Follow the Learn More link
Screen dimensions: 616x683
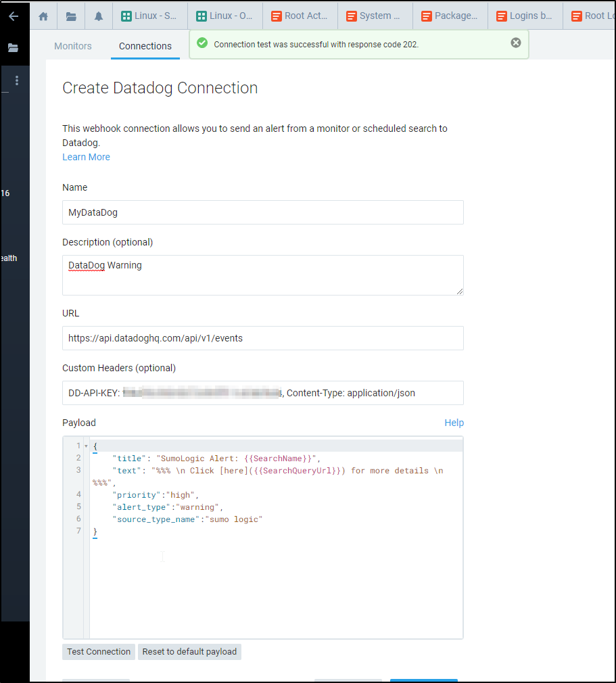click(x=87, y=157)
